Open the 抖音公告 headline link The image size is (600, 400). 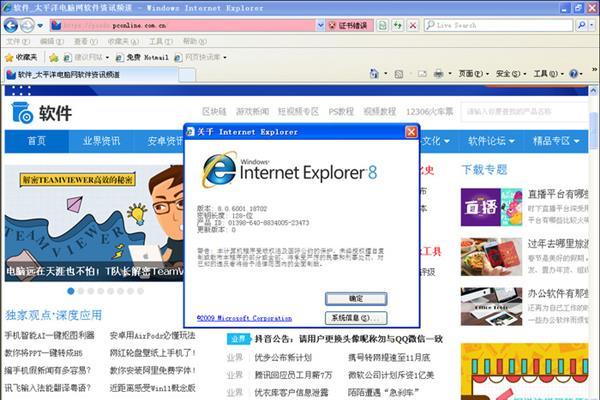point(349,339)
